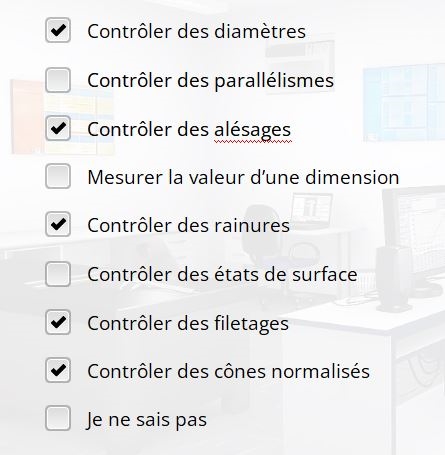
Task: Click the 'Mesurer la valeur d'une dimension' label
Action: (x=243, y=177)
